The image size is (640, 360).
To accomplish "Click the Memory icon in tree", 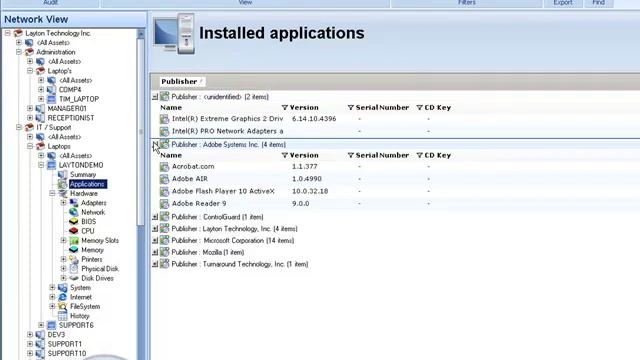I will pyautogui.click(x=73, y=250).
